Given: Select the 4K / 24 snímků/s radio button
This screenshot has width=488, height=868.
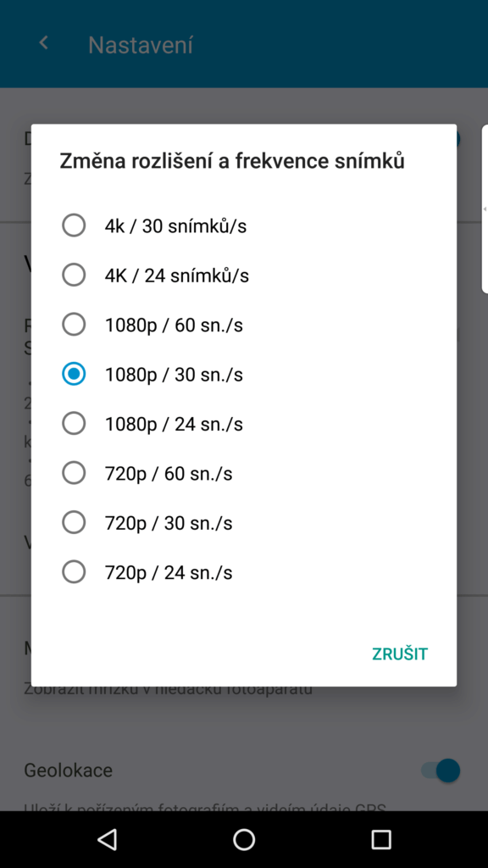Looking at the screenshot, I should (x=74, y=275).
